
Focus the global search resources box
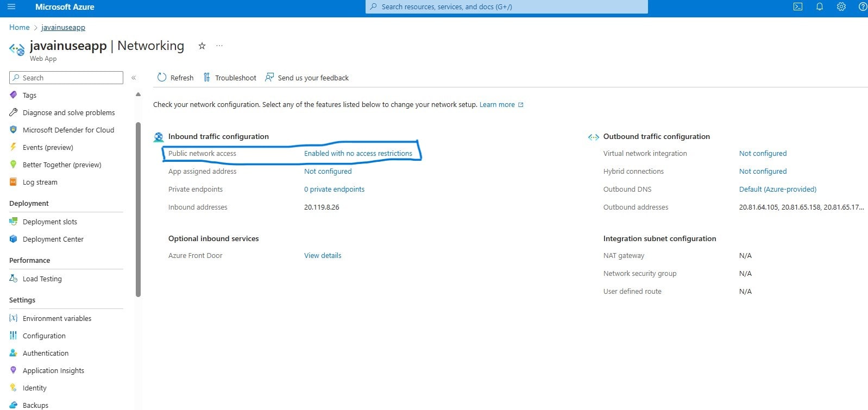(x=506, y=7)
